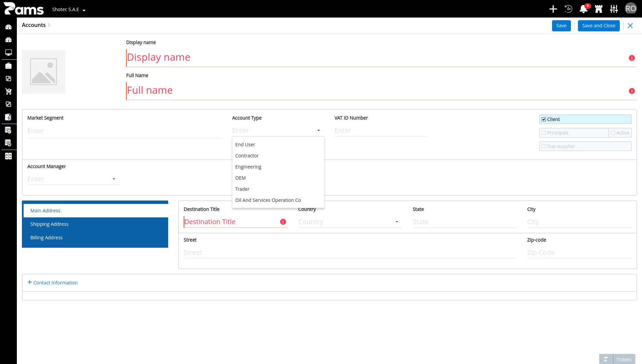Open the shopping cart sidebar icon
This screenshot has height=364, width=642.
(x=8, y=91)
